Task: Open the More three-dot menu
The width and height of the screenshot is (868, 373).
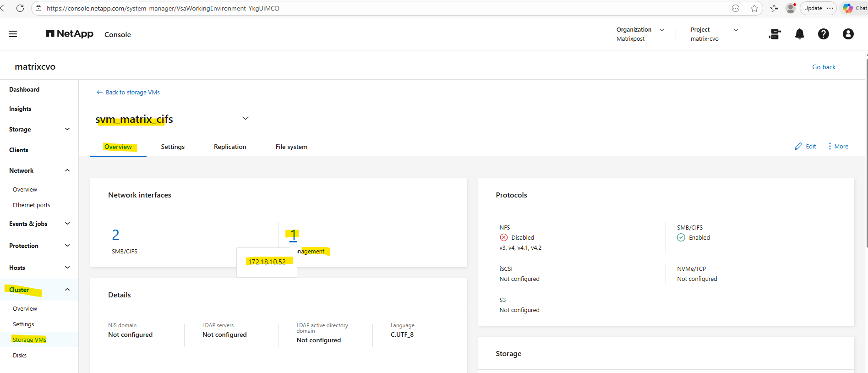Action: point(838,147)
